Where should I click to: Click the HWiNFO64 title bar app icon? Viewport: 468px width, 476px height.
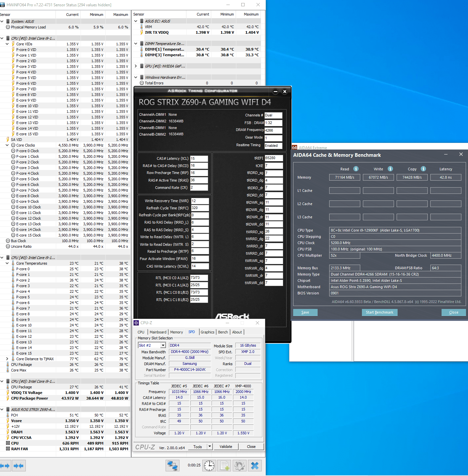coord(3,5)
